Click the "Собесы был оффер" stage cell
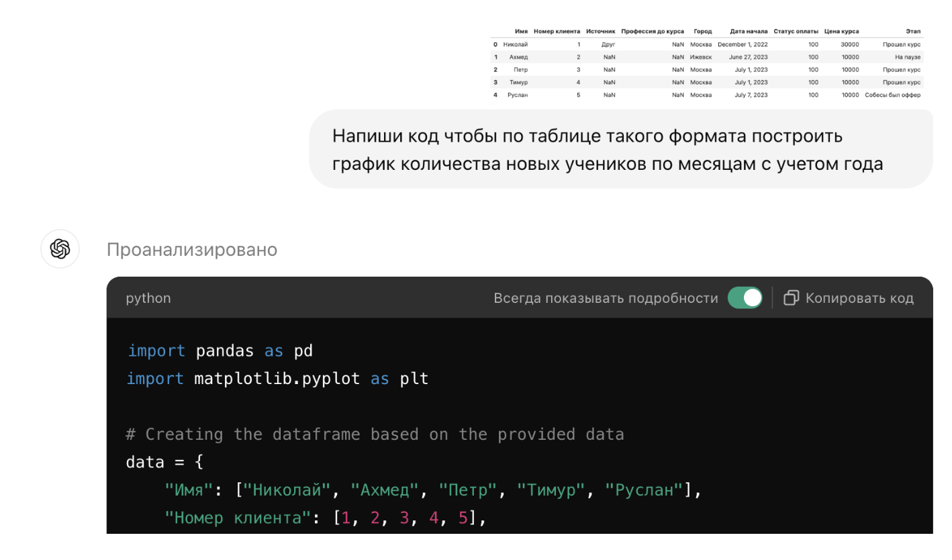This screenshot has width=952, height=560. click(893, 95)
